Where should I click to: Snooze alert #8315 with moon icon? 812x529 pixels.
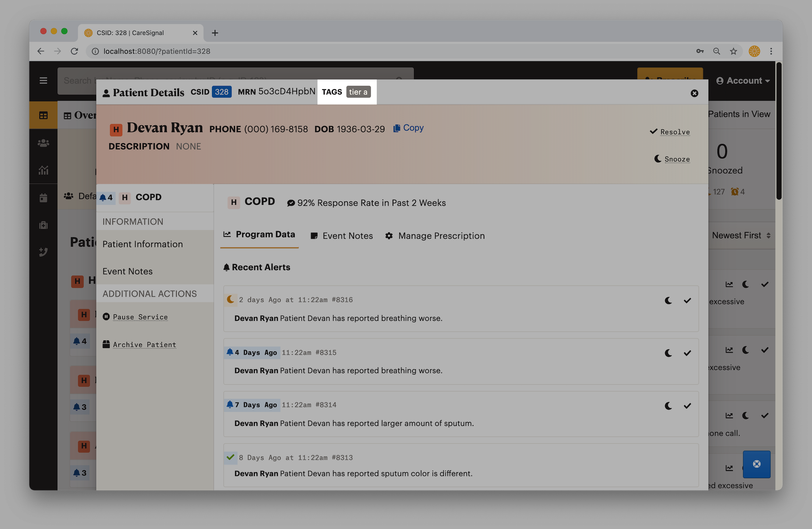668,353
